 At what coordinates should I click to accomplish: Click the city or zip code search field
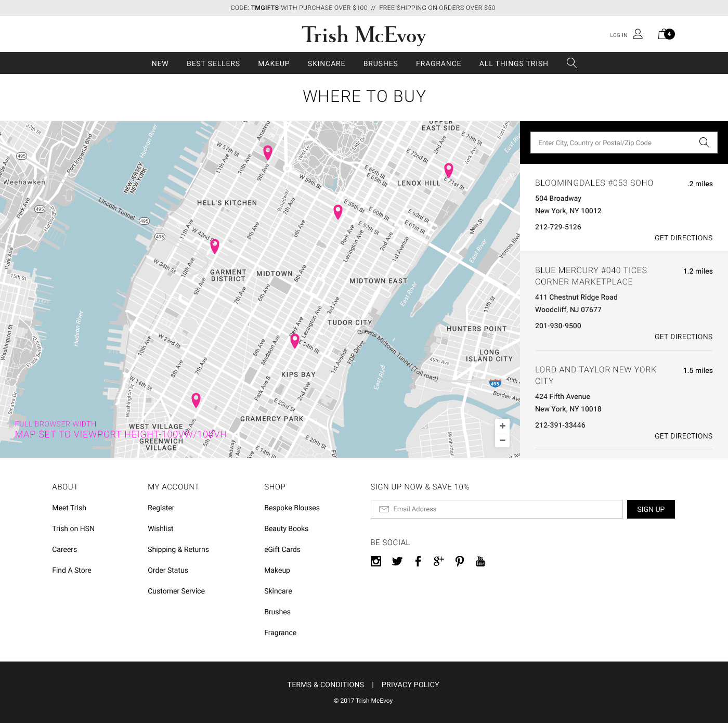614,143
